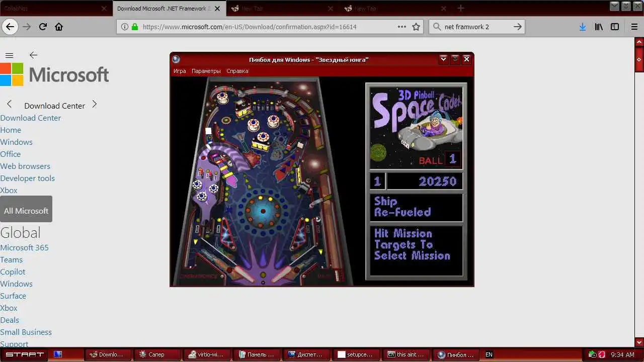This screenshot has width=644, height=362.
Task: Click the Download Center link in the sidebar
Action: 31,118
